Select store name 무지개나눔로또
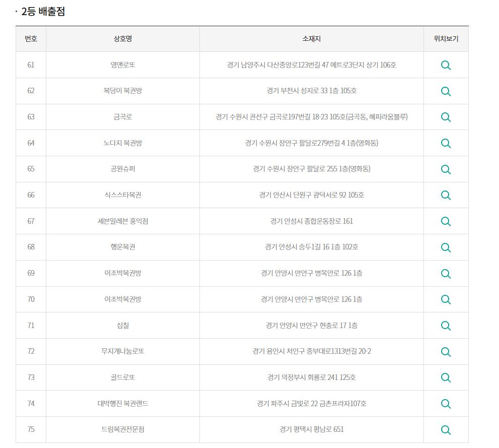The width and height of the screenshot is (499, 448). click(x=123, y=351)
